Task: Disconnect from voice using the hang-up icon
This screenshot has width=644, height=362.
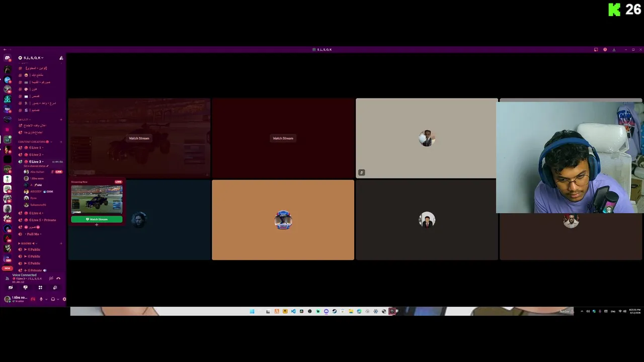Action: 58,279
